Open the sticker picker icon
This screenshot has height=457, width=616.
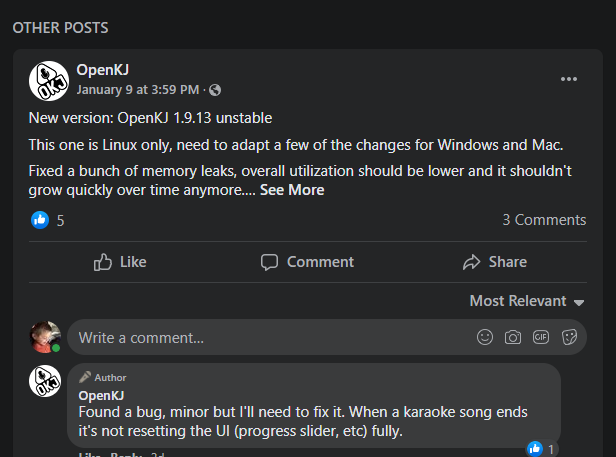click(x=570, y=337)
